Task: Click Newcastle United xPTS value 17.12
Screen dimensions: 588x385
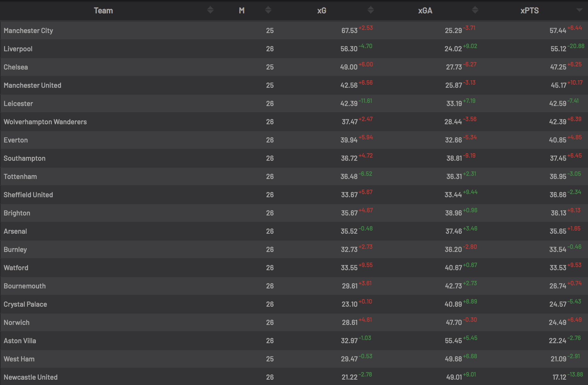Action: click(559, 377)
